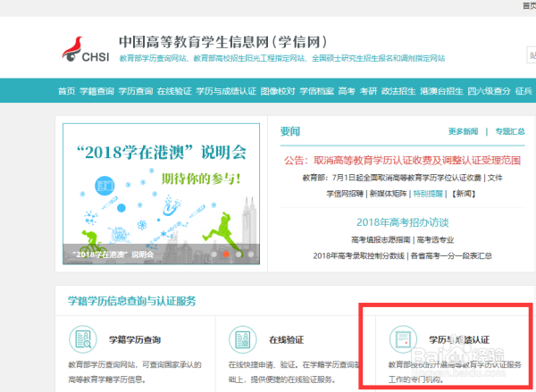
Task: Open 特别提醒 link
Action: pyautogui.click(x=428, y=194)
